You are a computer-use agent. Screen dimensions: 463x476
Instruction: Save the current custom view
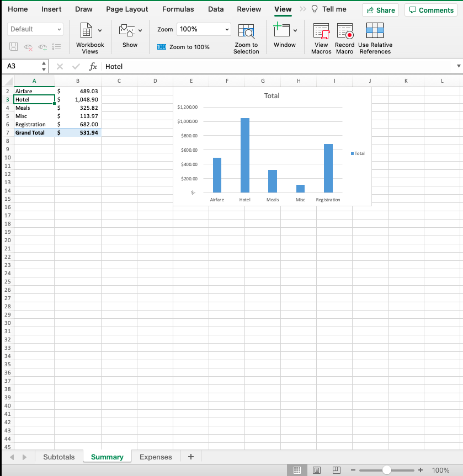pos(13,47)
